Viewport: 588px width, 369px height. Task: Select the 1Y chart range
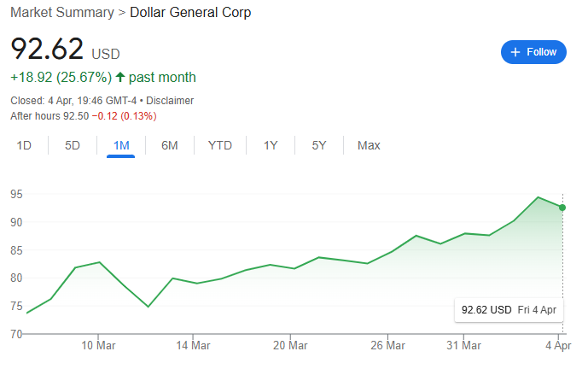click(x=271, y=145)
